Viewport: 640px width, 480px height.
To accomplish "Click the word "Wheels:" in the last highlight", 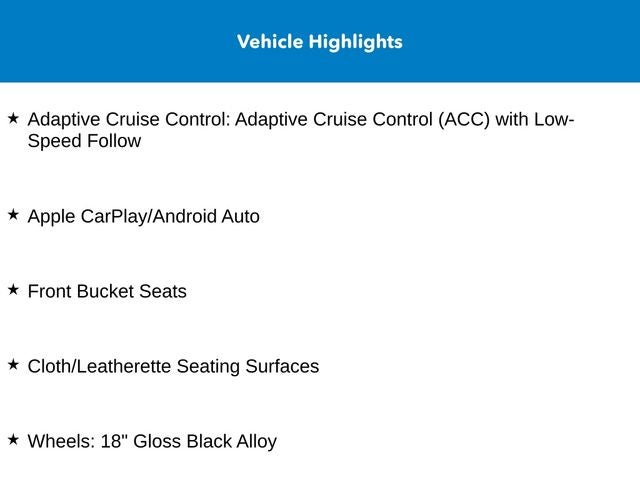I will [x=61, y=442].
